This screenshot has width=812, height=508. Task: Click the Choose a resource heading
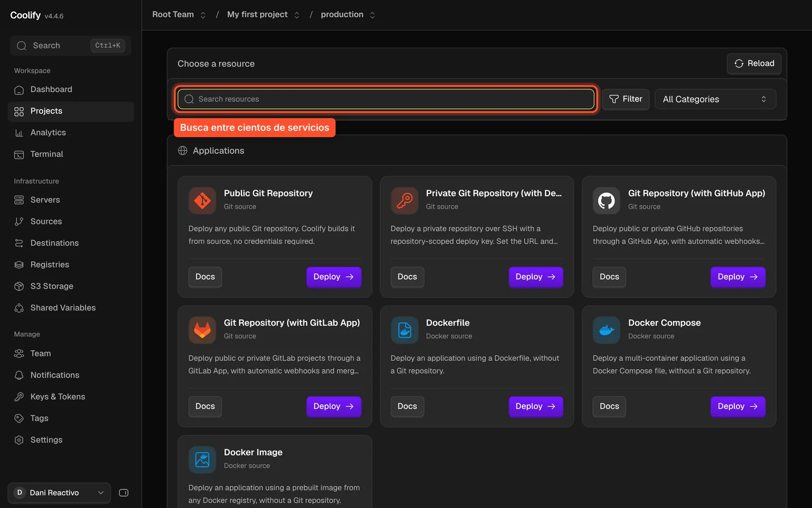pyautogui.click(x=216, y=63)
